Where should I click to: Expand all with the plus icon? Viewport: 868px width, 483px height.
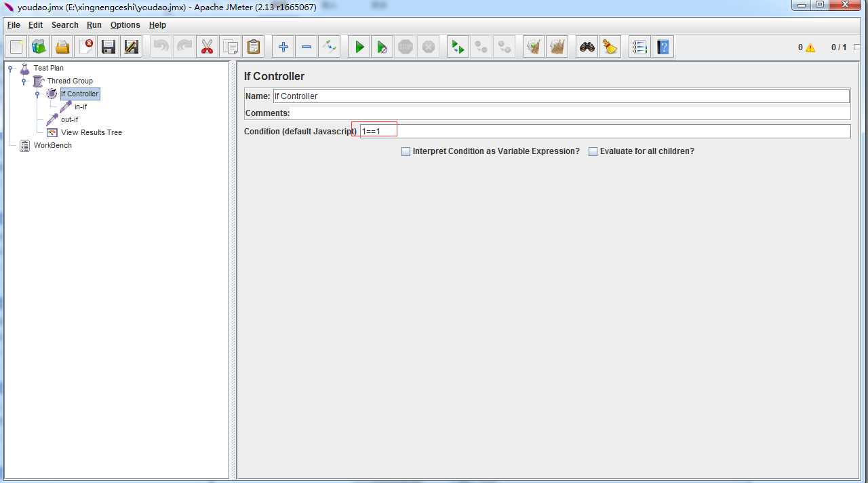point(283,47)
